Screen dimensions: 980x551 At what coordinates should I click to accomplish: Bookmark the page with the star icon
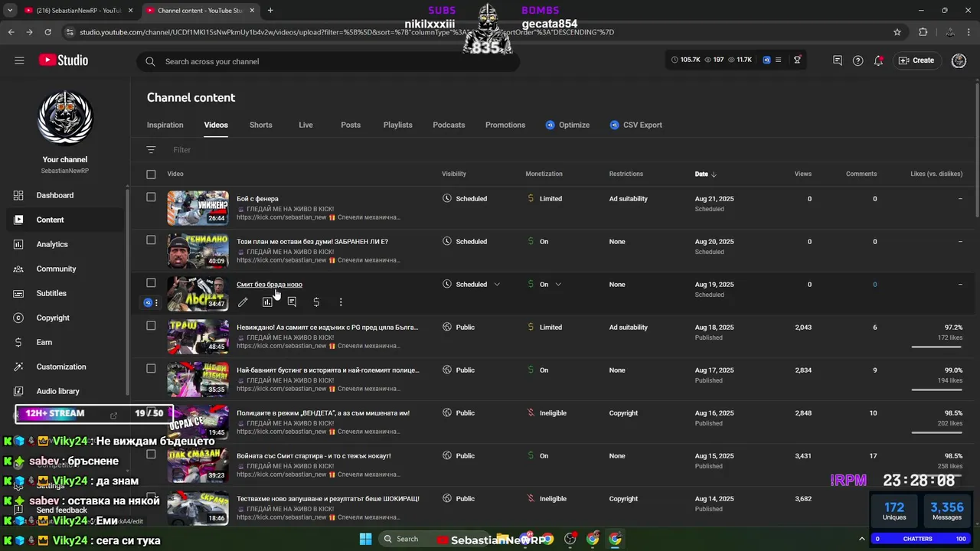[x=897, y=32]
